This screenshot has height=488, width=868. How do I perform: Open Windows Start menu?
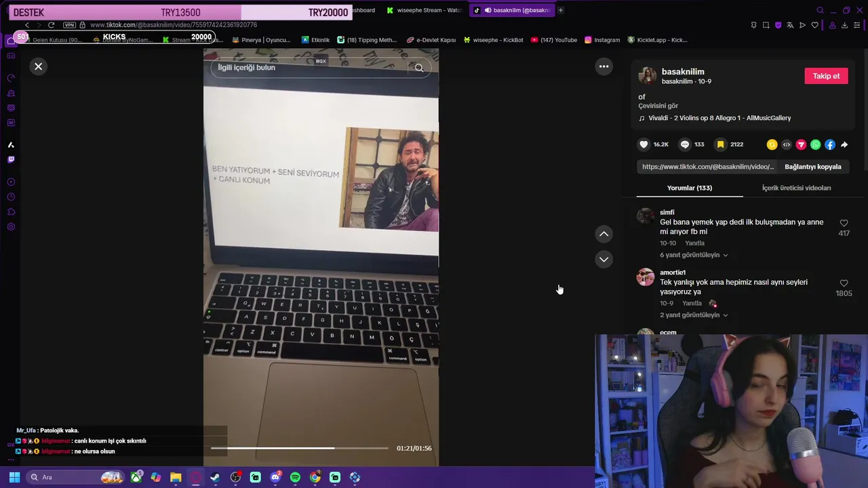tap(14, 477)
